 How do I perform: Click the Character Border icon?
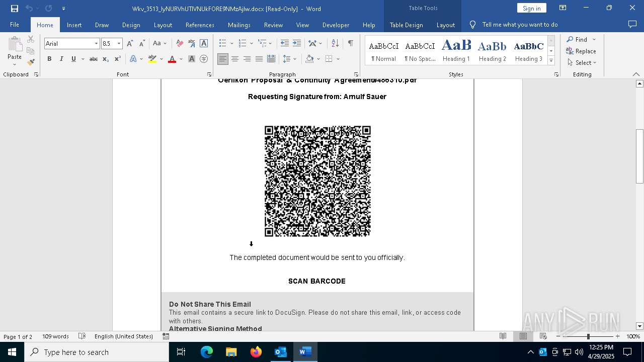tap(204, 44)
